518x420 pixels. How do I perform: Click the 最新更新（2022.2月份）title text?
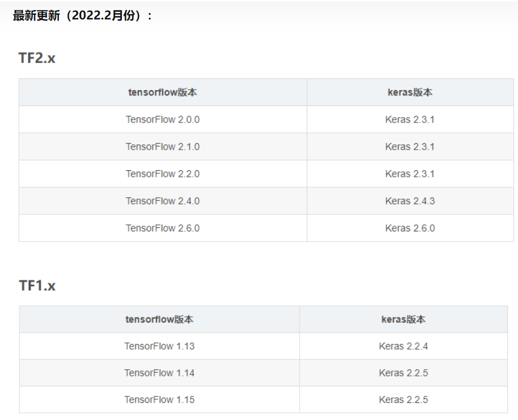click(82, 15)
